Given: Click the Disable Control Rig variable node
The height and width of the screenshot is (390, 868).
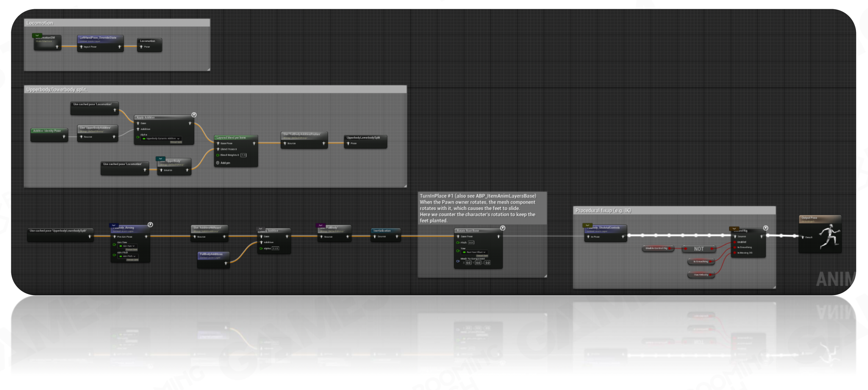Looking at the screenshot, I should pyautogui.click(x=657, y=248).
